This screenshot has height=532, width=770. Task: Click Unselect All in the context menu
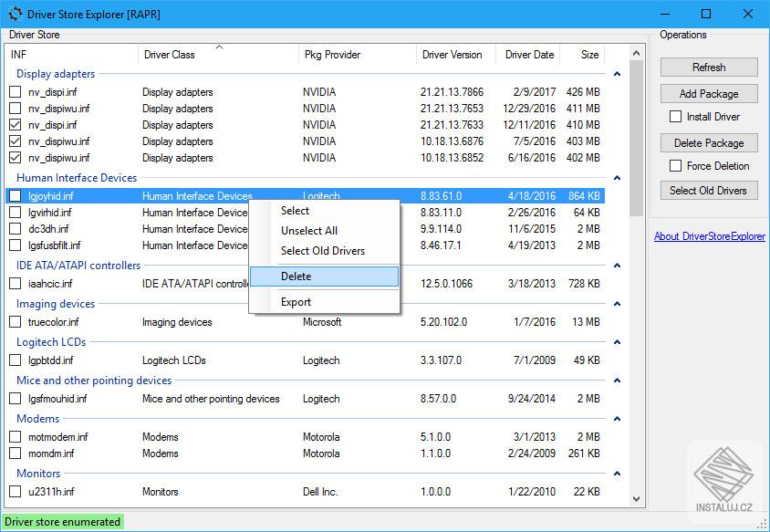click(308, 231)
